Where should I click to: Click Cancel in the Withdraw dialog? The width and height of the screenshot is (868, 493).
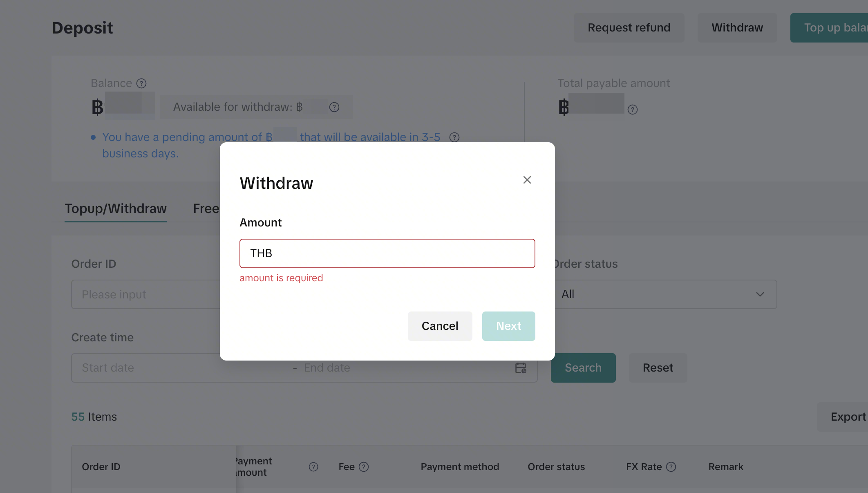tap(440, 326)
